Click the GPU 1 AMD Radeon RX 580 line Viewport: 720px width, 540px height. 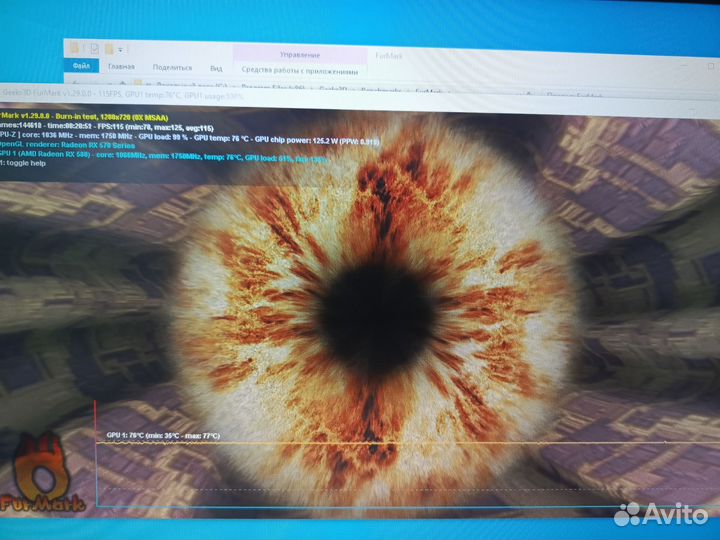tap(164, 156)
